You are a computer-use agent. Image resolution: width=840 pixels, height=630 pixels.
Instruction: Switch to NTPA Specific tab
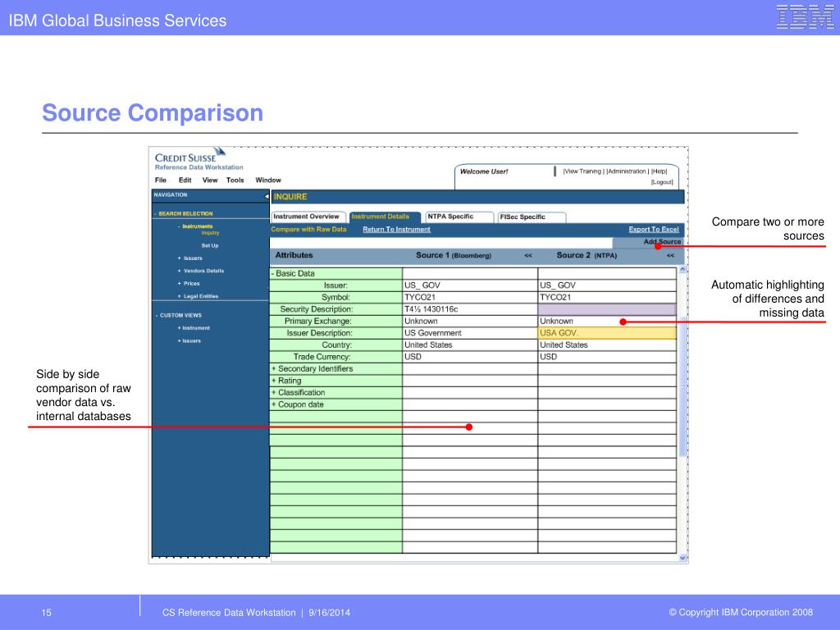tap(458, 217)
